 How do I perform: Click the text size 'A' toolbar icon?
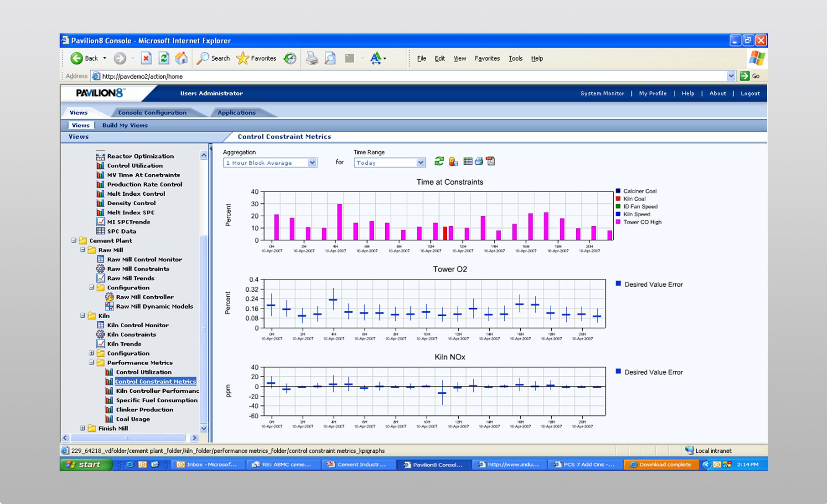pyautogui.click(x=376, y=58)
